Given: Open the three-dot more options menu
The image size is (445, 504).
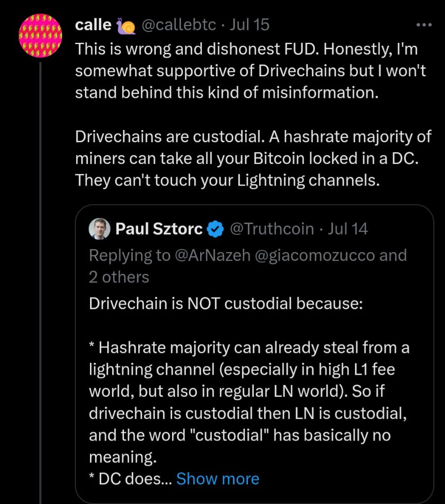Looking at the screenshot, I should [423, 25].
